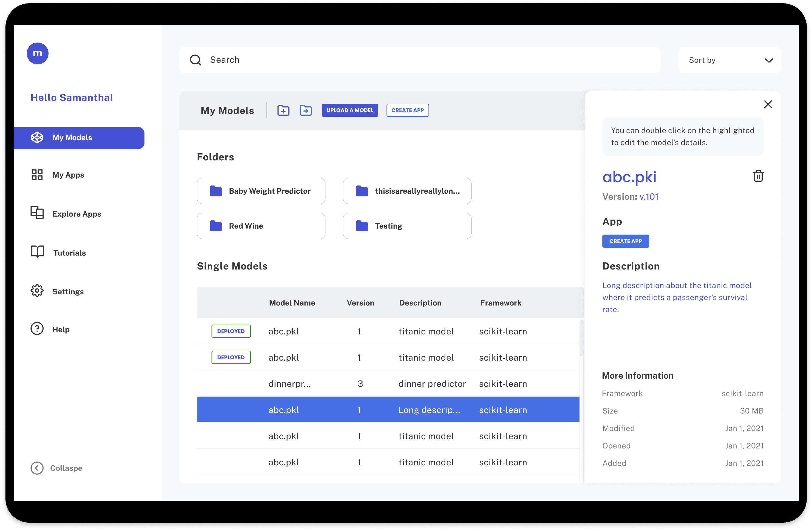Open the Sort by dropdown
This screenshot has height=530, width=812.
[730, 60]
